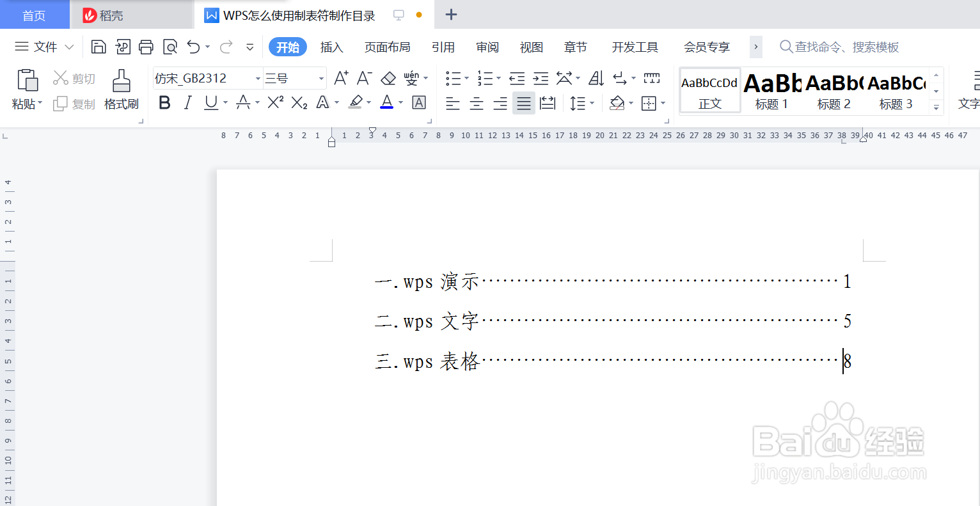Viewport: 980px width, 506px height.
Task: Open the font name dropdown 仿宋_GB2312
Action: pyautogui.click(x=258, y=79)
